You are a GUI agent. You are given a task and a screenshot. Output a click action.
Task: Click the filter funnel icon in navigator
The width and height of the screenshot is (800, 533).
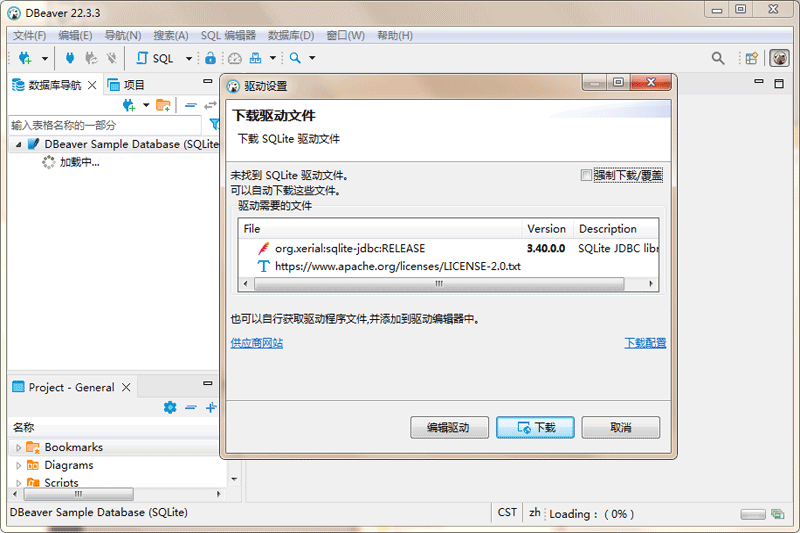pos(214,124)
